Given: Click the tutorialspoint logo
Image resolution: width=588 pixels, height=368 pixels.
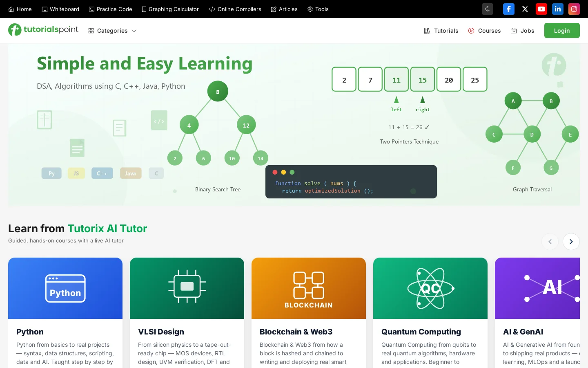Looking at the screenshot, I should click(x=43, y=30).
